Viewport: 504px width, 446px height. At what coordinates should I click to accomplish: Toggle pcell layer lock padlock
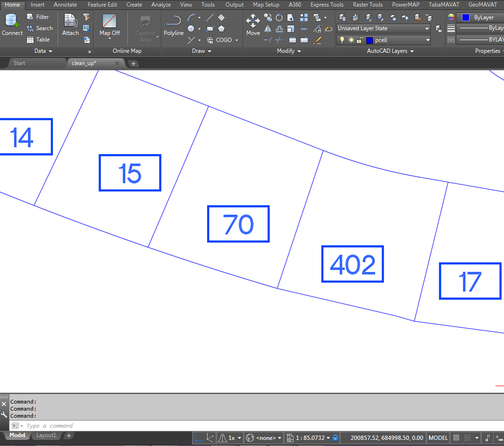point(360,40)
